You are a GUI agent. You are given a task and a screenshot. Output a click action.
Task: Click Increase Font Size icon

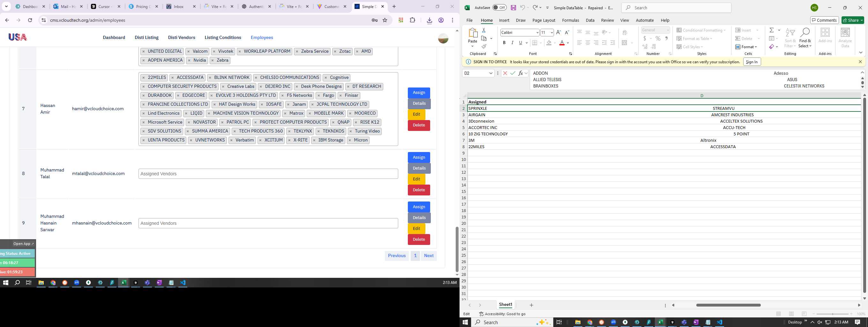tap(558, 32)
